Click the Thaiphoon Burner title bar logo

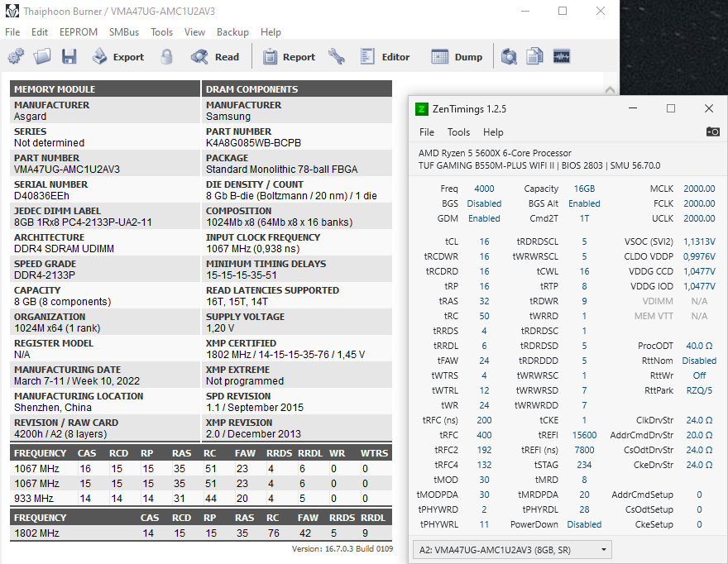click(12, 11)
